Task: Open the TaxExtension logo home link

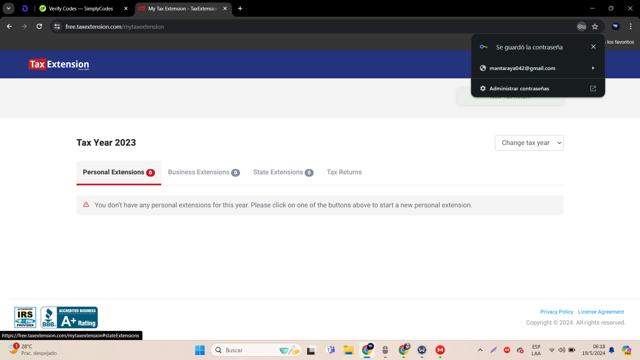Action: tap(59, 64)
